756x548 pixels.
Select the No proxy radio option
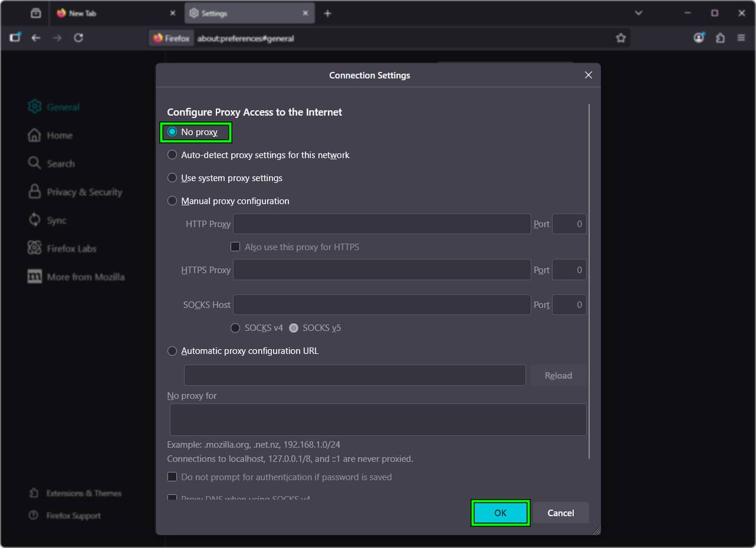click(172, 132)
